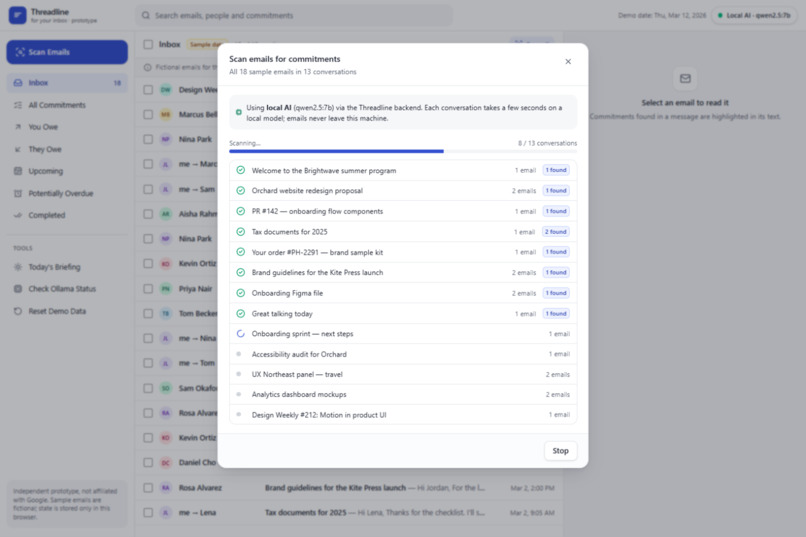
Task: Check the Aisha Rahman email checkbox
Action: 148,214
